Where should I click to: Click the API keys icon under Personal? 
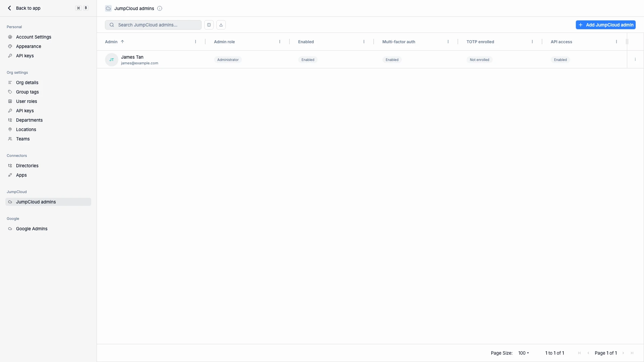10,56
